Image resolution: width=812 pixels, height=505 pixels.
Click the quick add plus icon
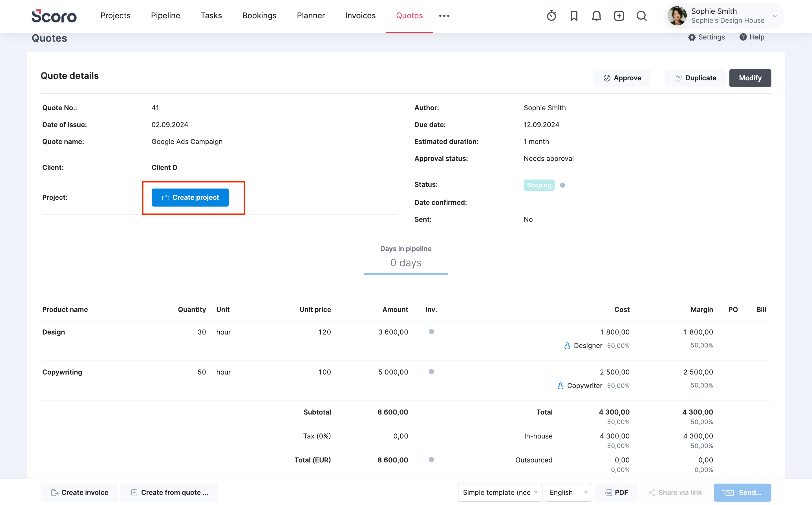[x=619, y=16]
